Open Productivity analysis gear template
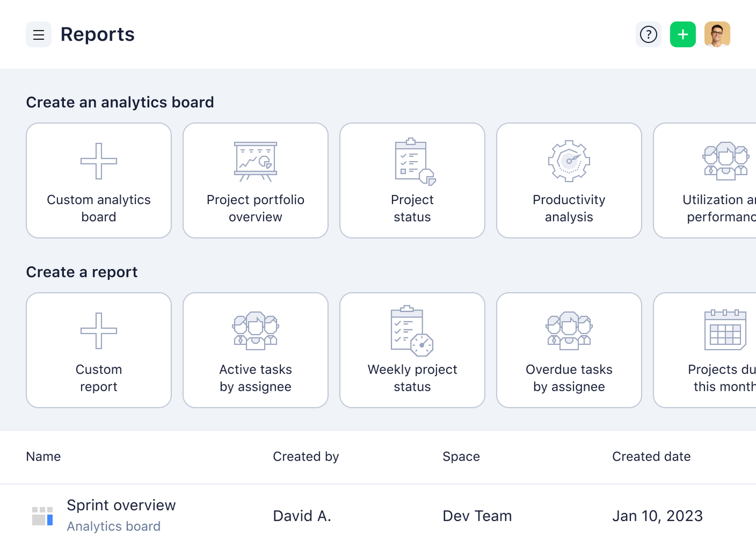 [569, 180]
